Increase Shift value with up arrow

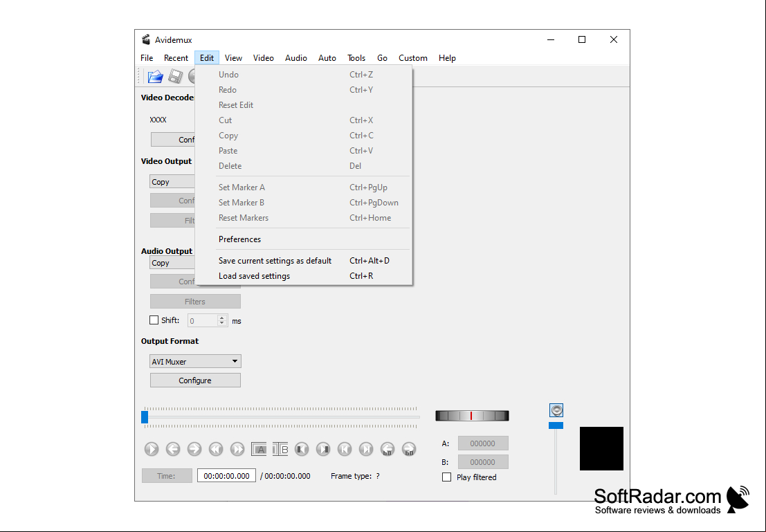(x=222, y=318)
